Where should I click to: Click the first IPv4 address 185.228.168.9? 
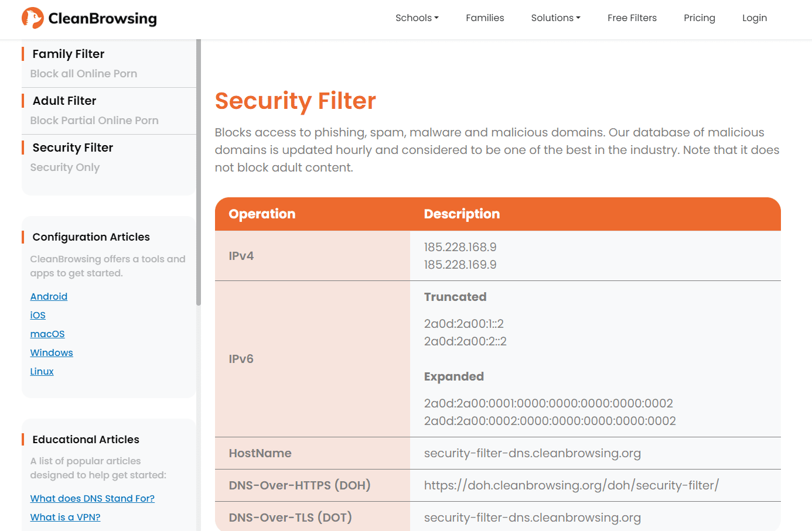(x=460, y=248)
